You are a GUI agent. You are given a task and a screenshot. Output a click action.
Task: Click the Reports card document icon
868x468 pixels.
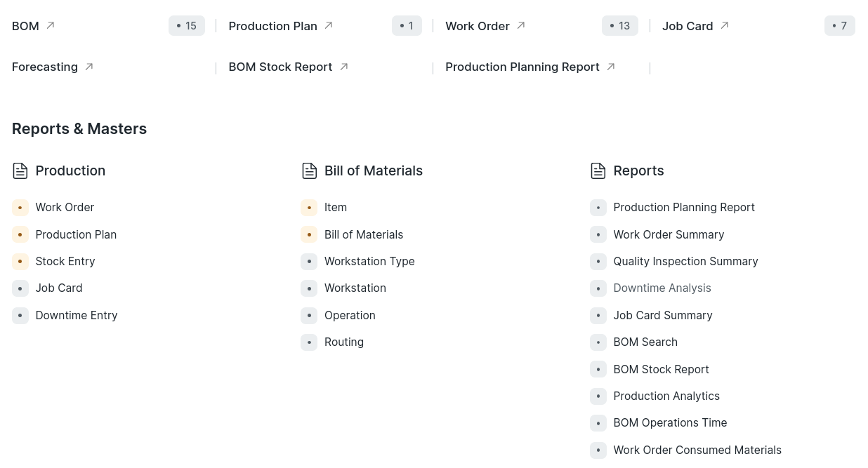point(598,171)
